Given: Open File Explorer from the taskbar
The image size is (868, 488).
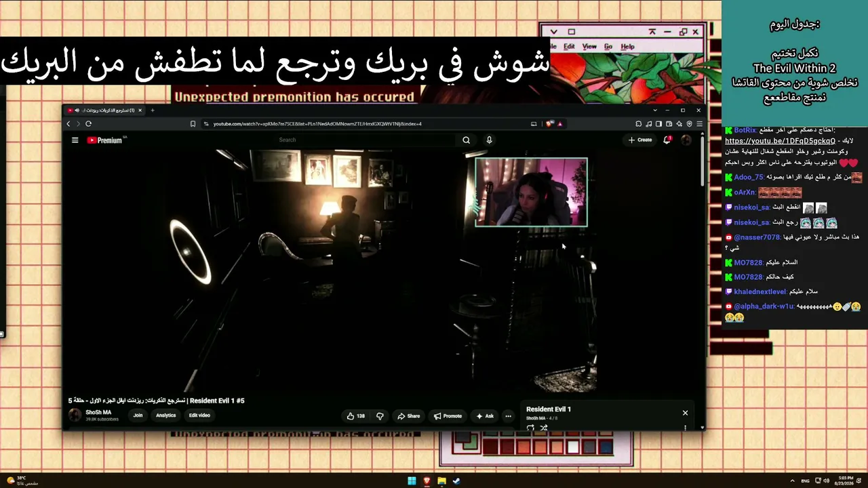Looking at the screenshot, I should [x=441, y=481].
